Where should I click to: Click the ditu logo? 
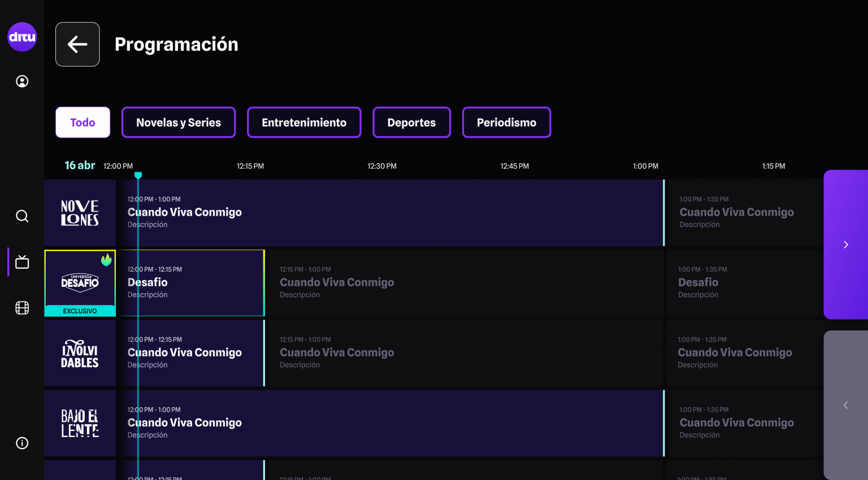[x=21, y=37]
